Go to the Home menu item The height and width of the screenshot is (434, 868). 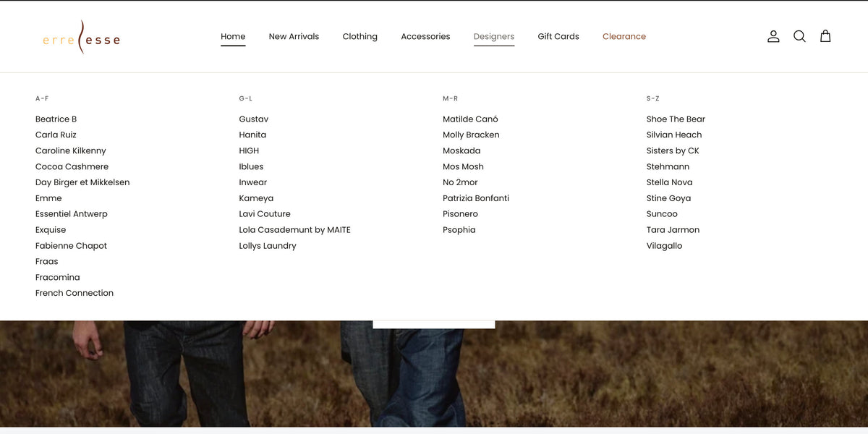tap(233, 36)
